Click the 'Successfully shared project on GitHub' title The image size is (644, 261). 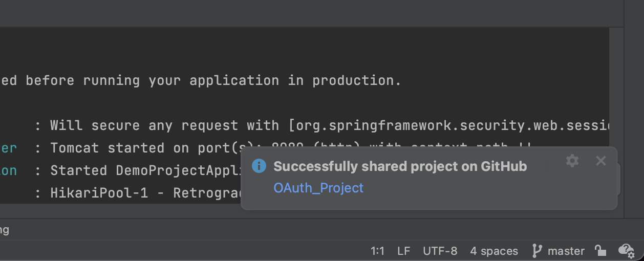(400, 166)
